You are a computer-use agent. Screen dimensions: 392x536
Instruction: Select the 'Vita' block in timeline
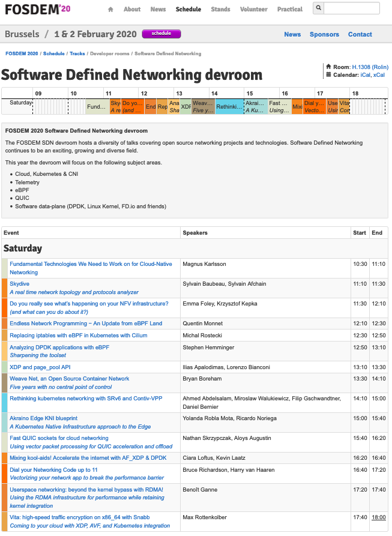344,107
